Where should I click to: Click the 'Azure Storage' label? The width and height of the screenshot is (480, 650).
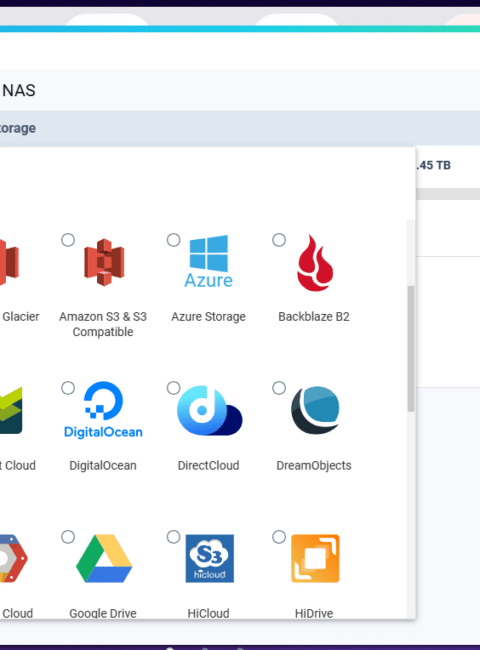[x=208, y=317]
